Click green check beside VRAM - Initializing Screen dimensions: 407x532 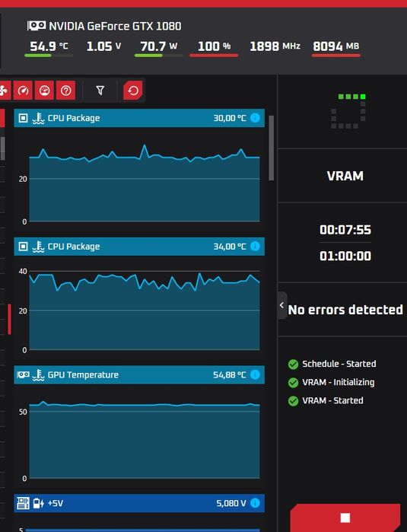coord(293,382)
